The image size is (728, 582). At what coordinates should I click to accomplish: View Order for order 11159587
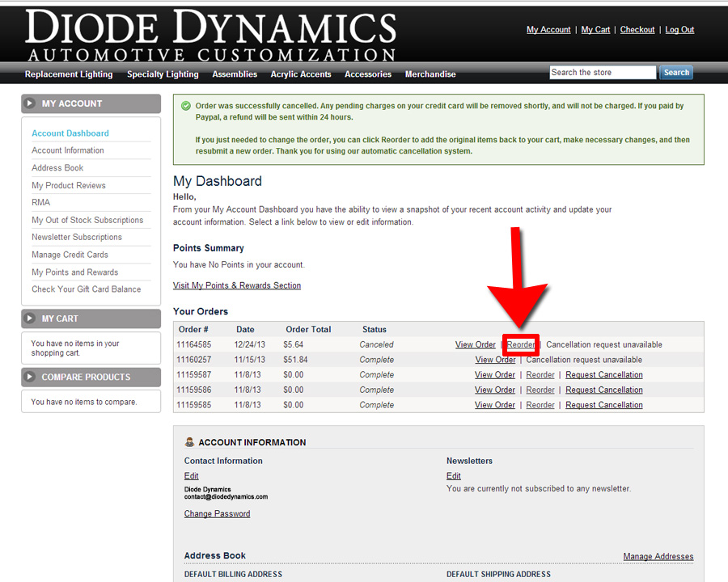pos(495,374)
